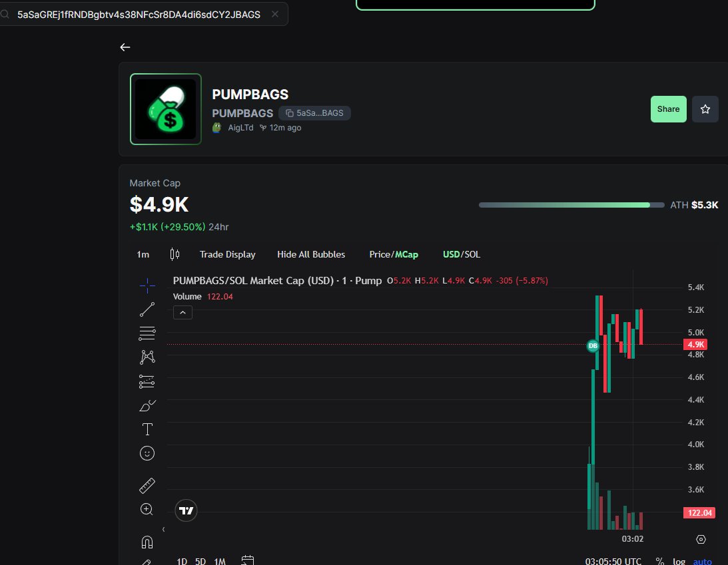Click the +$1.1K (+29.50%) change text
This screenshot has width=728, height=565.
point(167,227)
